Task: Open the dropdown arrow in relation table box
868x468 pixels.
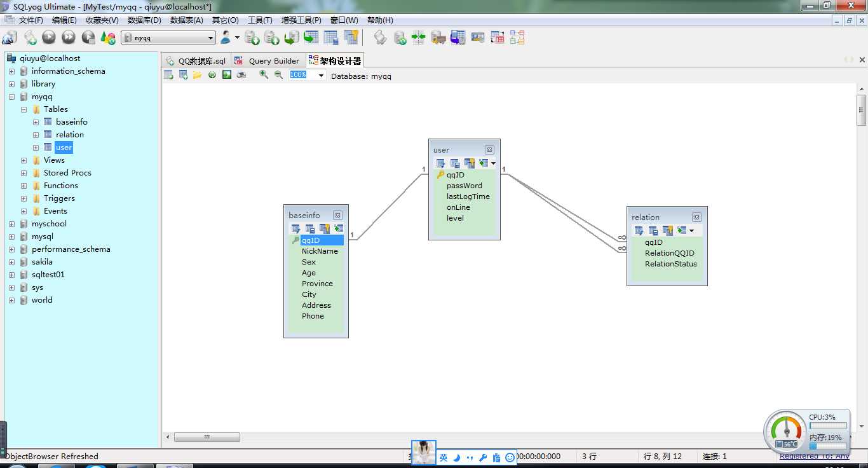Action: (x=691, y=231)
